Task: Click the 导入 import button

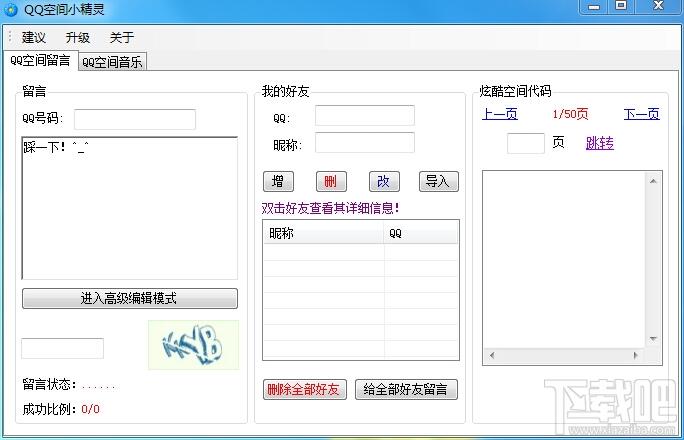Action: (x=438, y=181)
